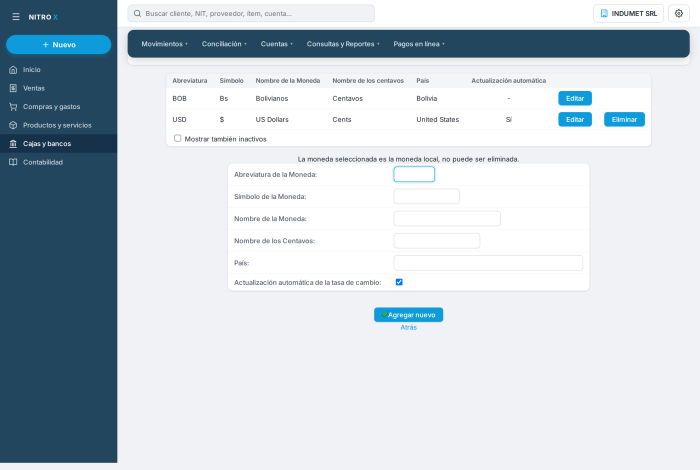Image resolution: width=700 pixels, height=470 pixels.
Task: Expand Consultas y Reportes dropdown
Action: 343,44
